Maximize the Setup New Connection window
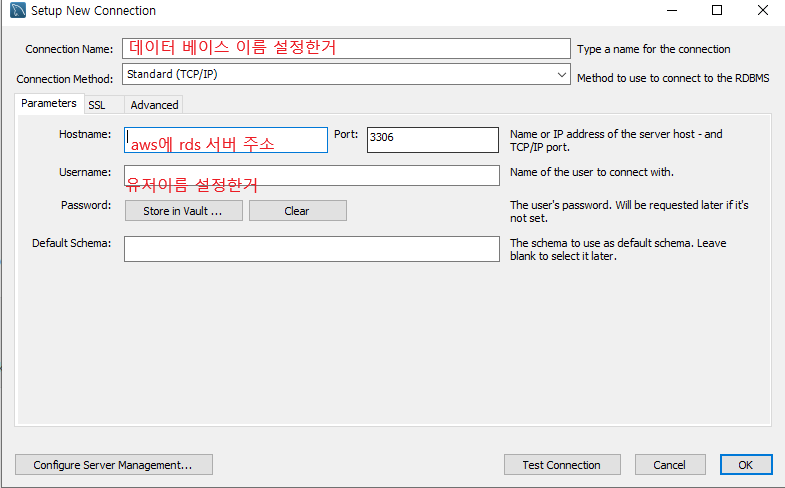The height and width of the screenshot is (488, 785). [717, 11]
